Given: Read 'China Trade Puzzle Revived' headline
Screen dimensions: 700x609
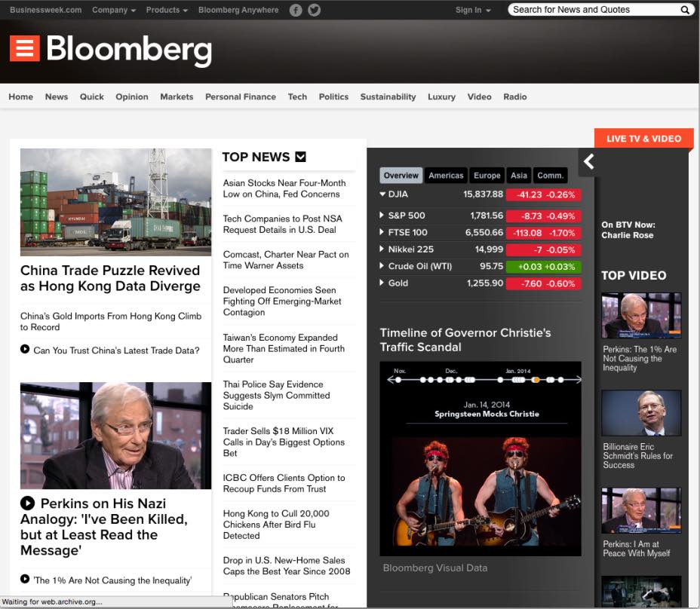Looking at the screenshot, I should 110,278.
